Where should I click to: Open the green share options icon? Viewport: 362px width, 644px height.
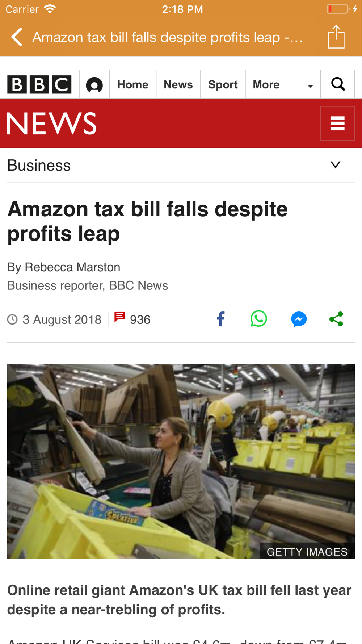[x=336, y=319]
